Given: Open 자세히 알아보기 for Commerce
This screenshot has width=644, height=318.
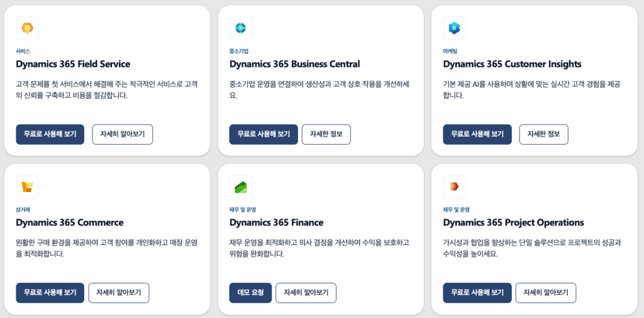Looking at the screenshot, I should click(119, 293).
